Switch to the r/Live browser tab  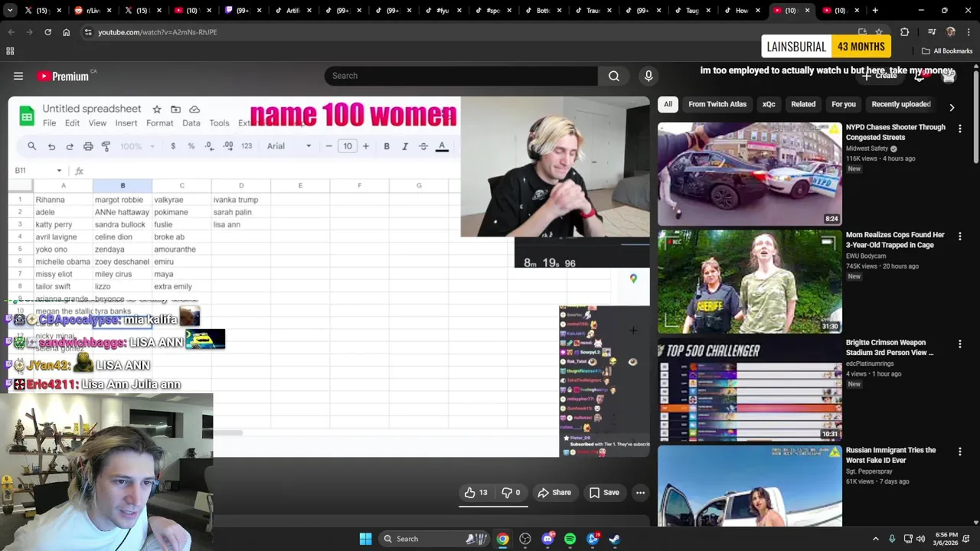(x=92, y=11)
